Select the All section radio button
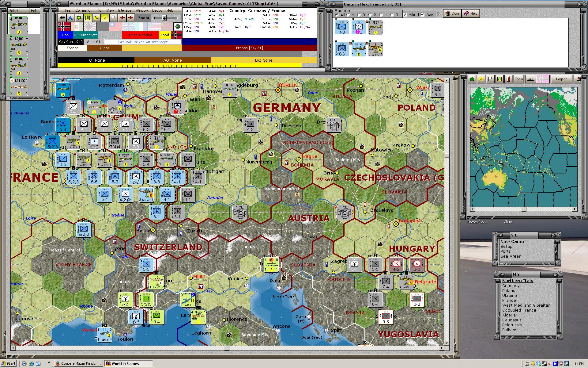Screen dimensions: 588x368 (x=337, y=15)
